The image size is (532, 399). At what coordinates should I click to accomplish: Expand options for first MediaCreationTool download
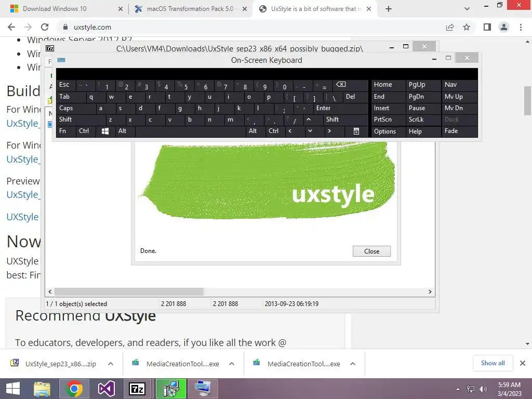[232, 364]
